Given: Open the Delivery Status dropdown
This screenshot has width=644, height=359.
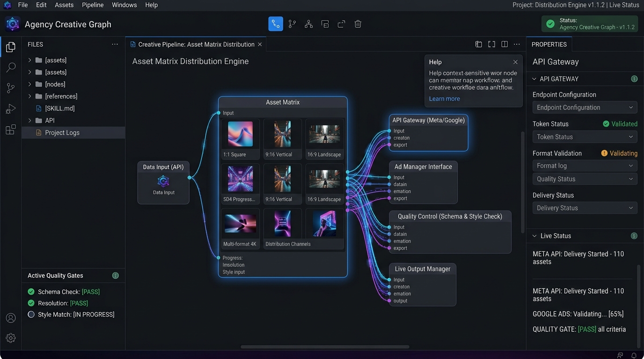Looking at the screenshot, I should (x=585, y=208).
